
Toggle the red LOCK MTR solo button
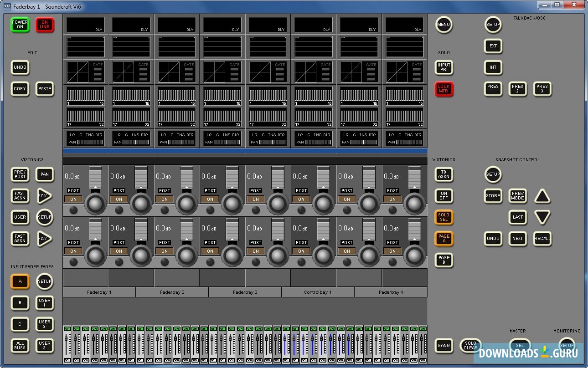click(x=444, y=89)
